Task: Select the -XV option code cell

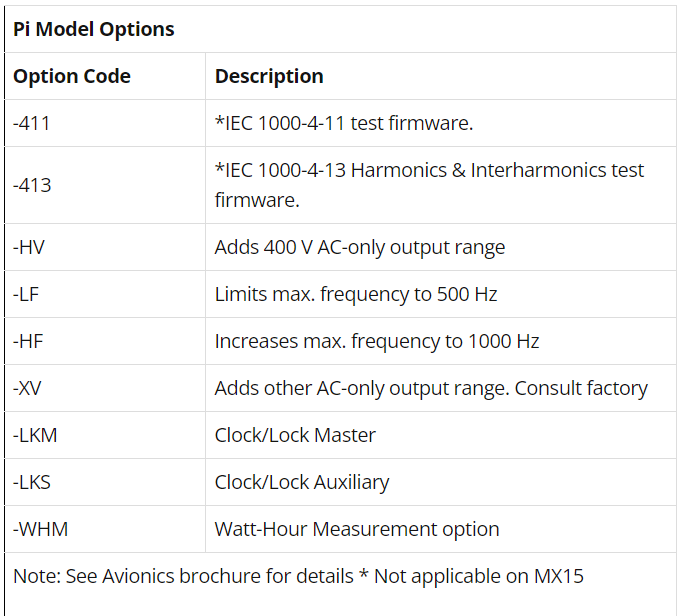Action: 28,388
